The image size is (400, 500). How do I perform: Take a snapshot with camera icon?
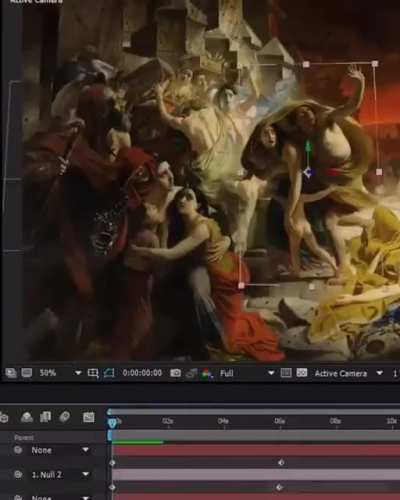tap(175, 373)
